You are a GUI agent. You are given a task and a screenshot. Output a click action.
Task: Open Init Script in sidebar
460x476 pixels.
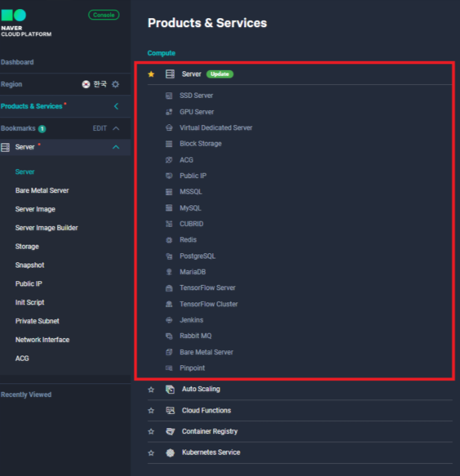click(x=30, y=302)
